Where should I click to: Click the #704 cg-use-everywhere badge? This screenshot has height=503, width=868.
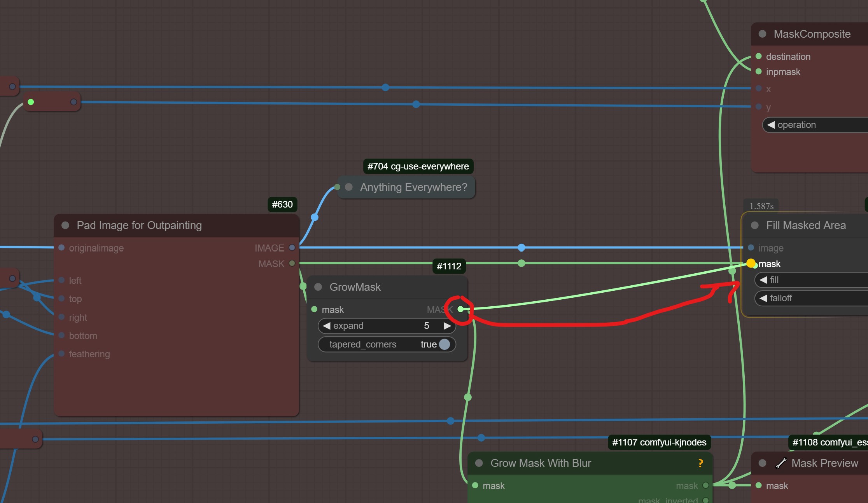(x=418, y=166)
